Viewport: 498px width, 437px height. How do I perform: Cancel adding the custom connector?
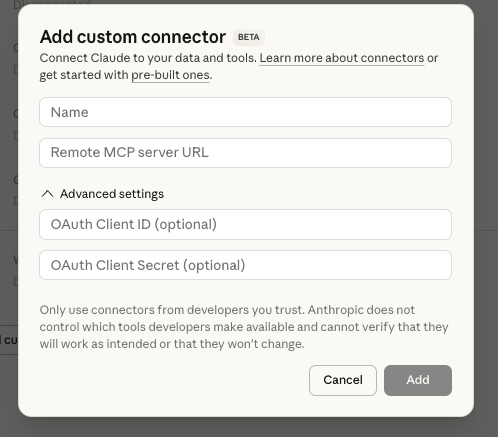343,380
